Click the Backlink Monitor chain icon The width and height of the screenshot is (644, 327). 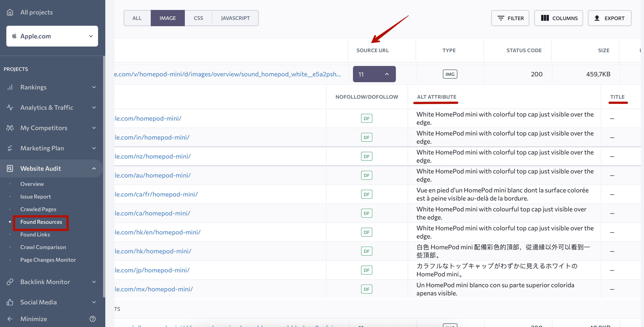tap(10, 282)
